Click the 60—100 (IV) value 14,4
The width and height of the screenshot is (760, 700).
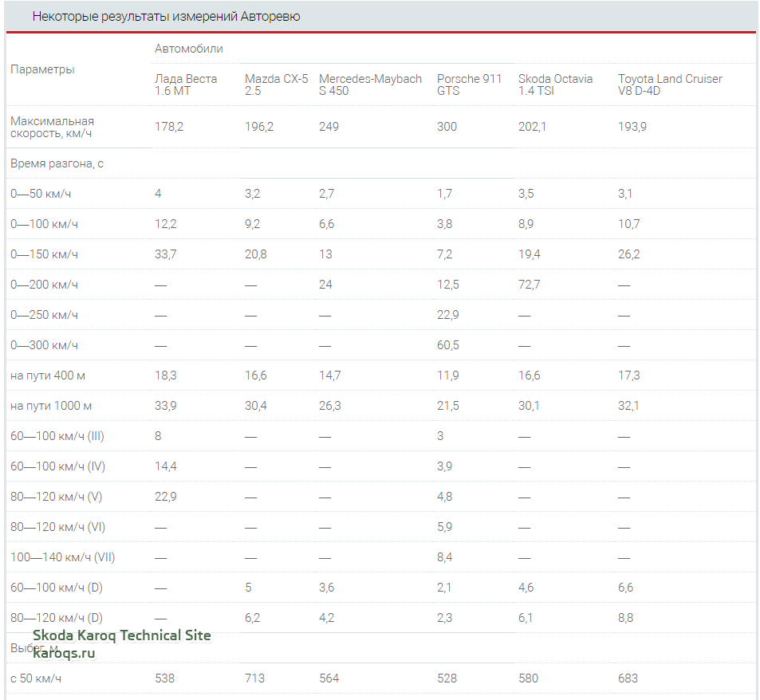(x=166, y=466)
